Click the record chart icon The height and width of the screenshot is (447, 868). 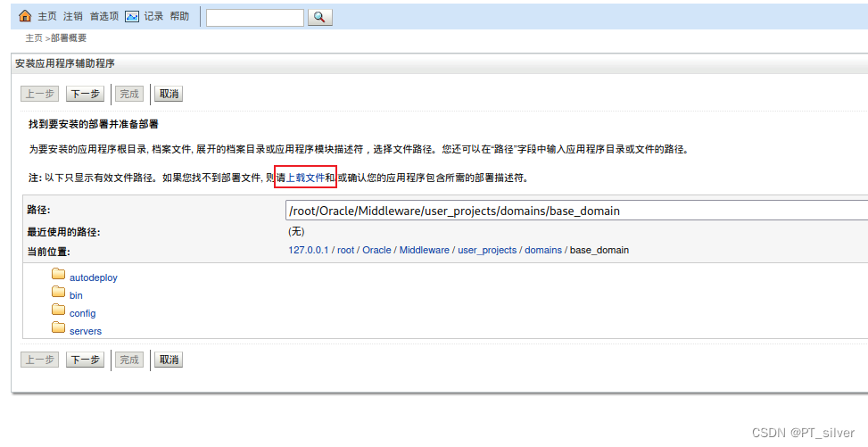132,16
